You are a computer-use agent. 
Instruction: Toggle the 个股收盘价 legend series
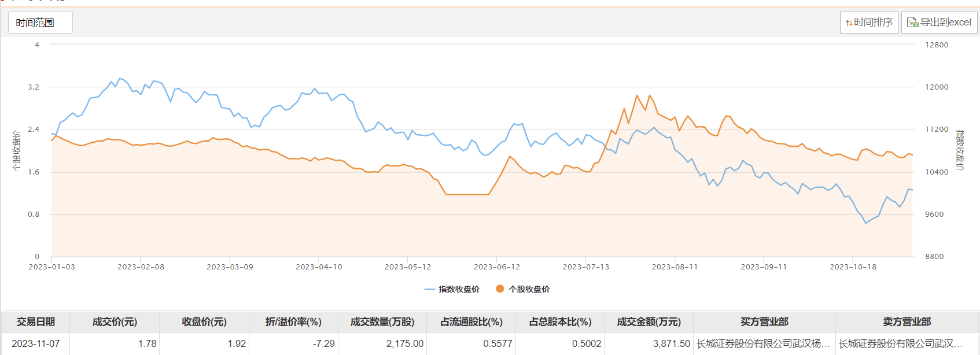(529, 289)
